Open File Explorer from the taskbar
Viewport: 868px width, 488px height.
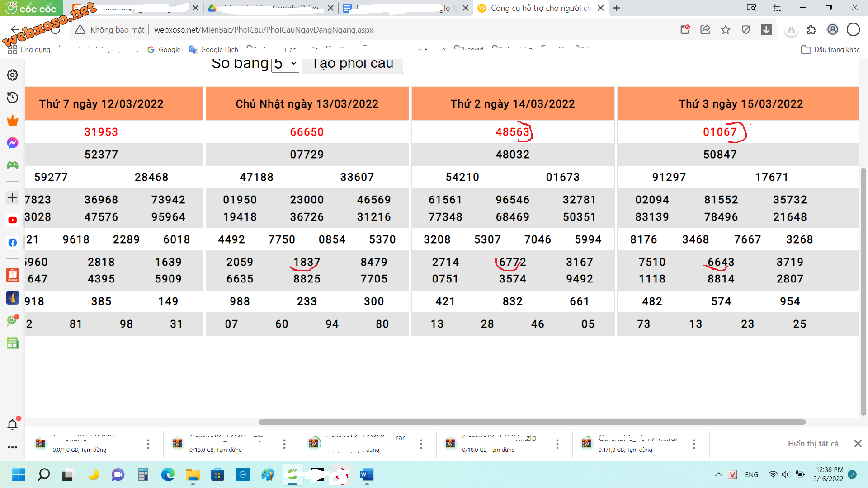(x=193, y=475)
